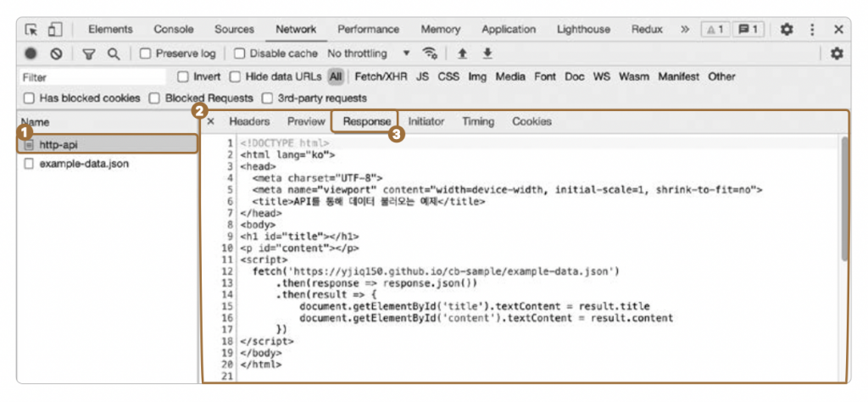Screen dimensions: 868x402
Task: Click the import HAR upload arrow
Action: (462, 53)
